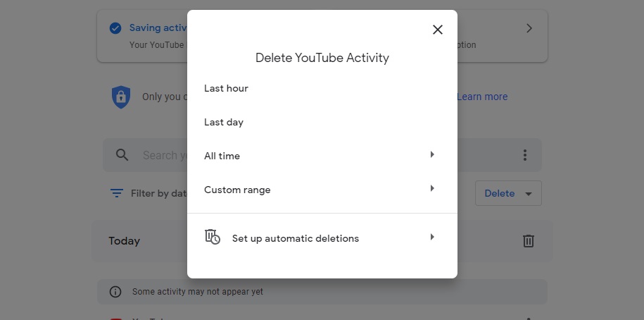644x320 pixels.
Task: Open Set up automatic deletions text
Action: (x=295, y=238)
